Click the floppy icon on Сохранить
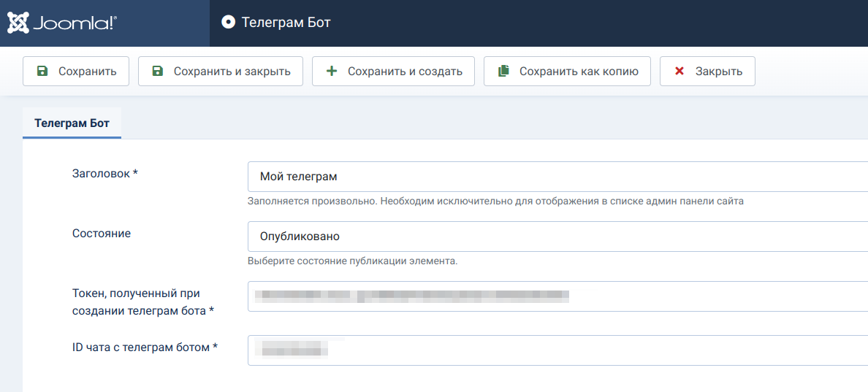Image resolution: width=868 pixels, height=392 pixels. (x=42, y=72)
